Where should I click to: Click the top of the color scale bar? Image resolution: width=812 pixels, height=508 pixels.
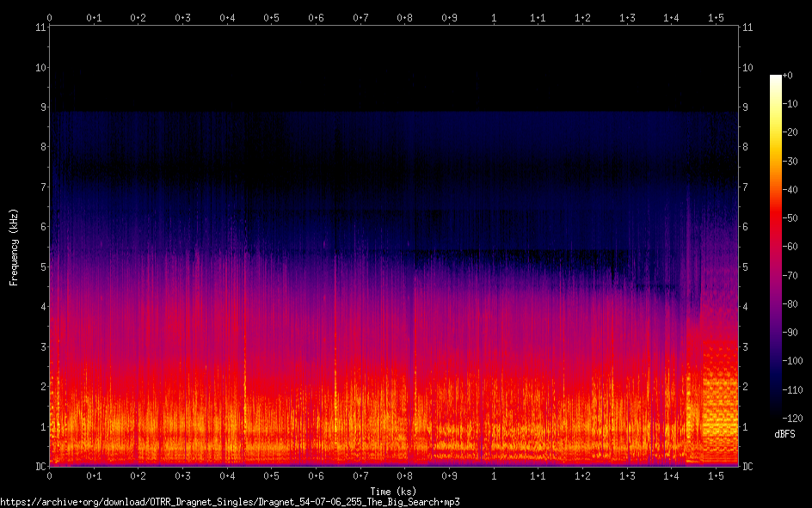point(776,78)
